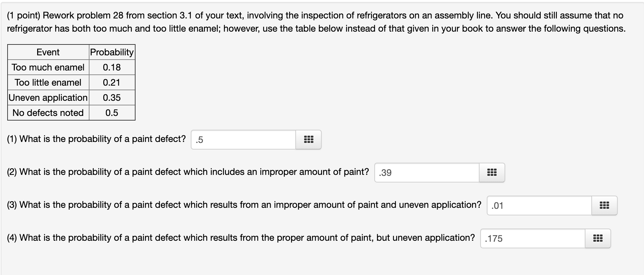Select the Event column header cell
The image size is (644, 275).
[48, 52]
